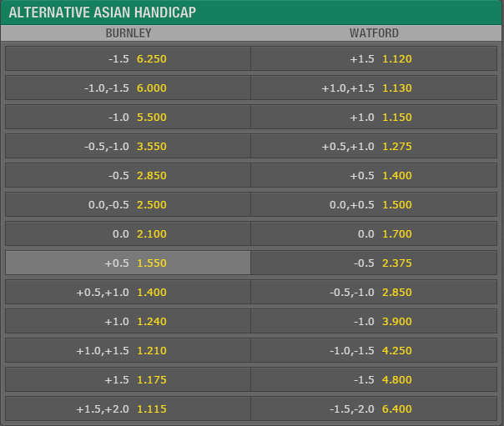Click Burnley 0.0,-0.5 odds 2.500

128,205
